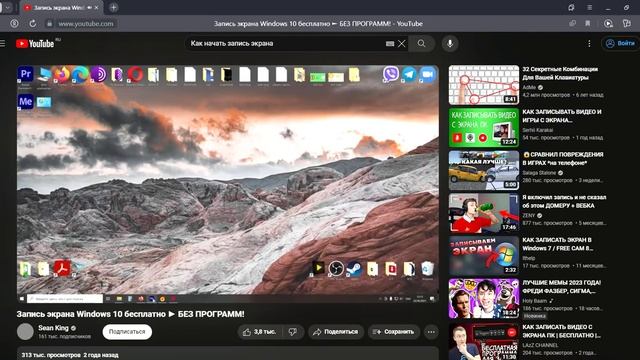Image resolution: width=640 pixels, height=360 pixels.
Task: Click the AdMe channel name
Action: click(529, 87)
